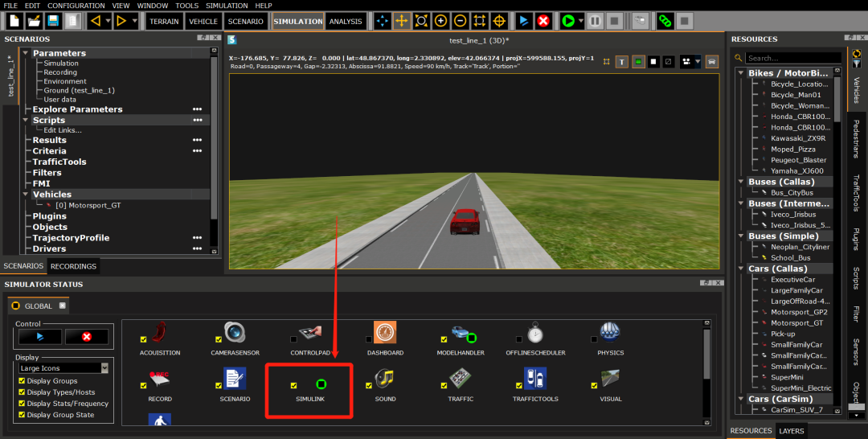The width and height of the screenshot is (868, 439).
Task: Click the Resources search field
Action: coord(792,58)
